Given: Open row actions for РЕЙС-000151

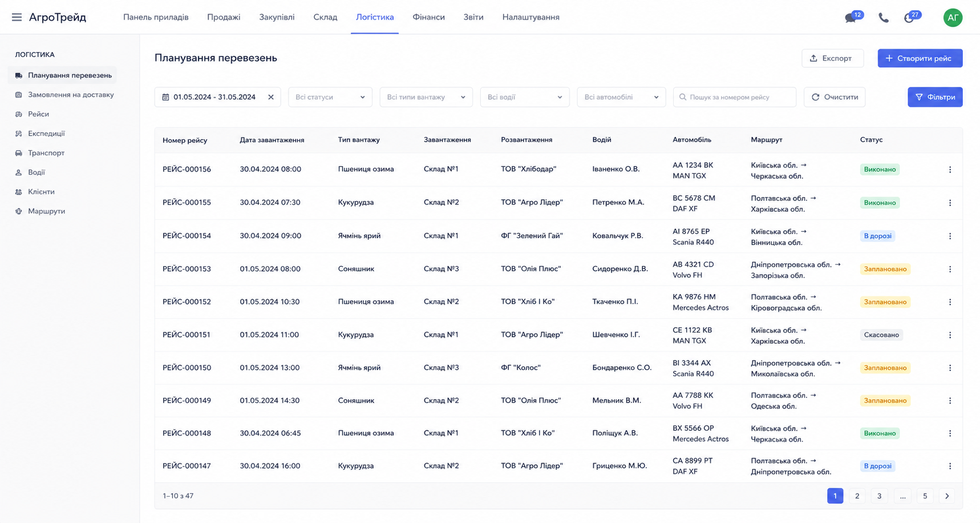Looking at the screenshot, I should [x=950, y=335].
